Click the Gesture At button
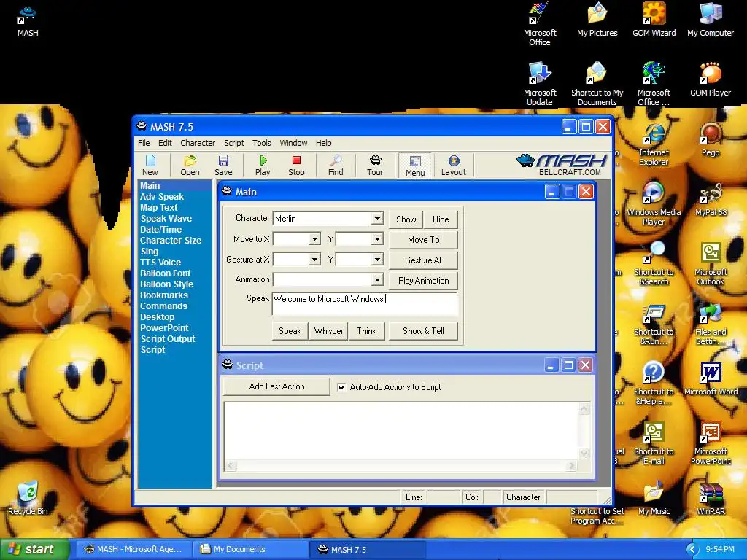This screenshot has width=747, height=560. tap(424, 260)
